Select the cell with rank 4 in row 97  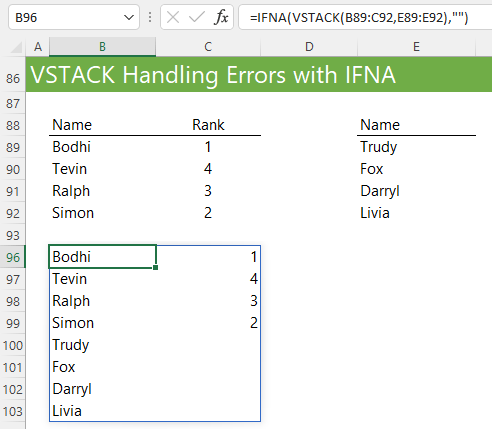(208, 279)
